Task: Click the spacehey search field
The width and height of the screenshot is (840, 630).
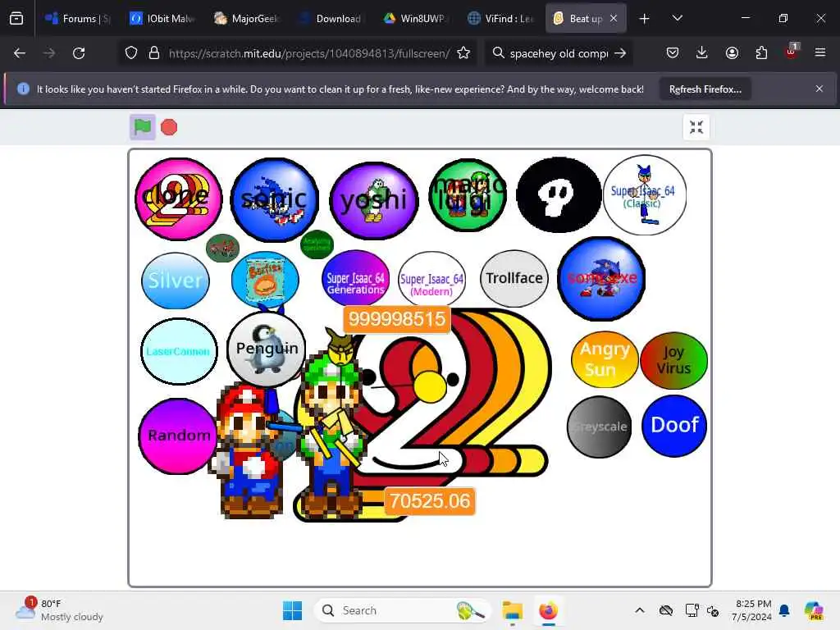Action: [559, 53]
